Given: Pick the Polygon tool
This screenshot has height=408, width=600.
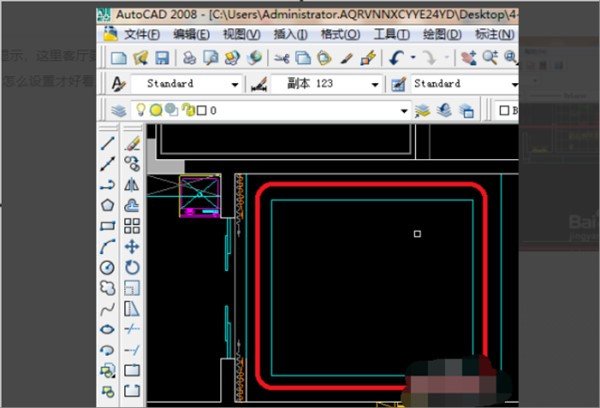Looking at the screenshot, I should point(108,205).
